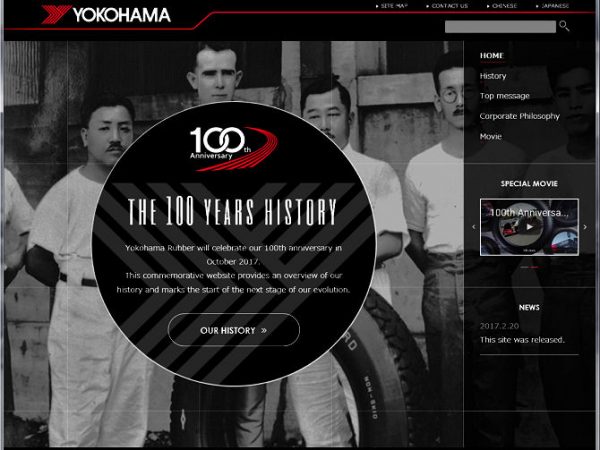Click the movie carousel indicator below thumbnail
This screenshot has height=450, width=600.
coord(529,267)
